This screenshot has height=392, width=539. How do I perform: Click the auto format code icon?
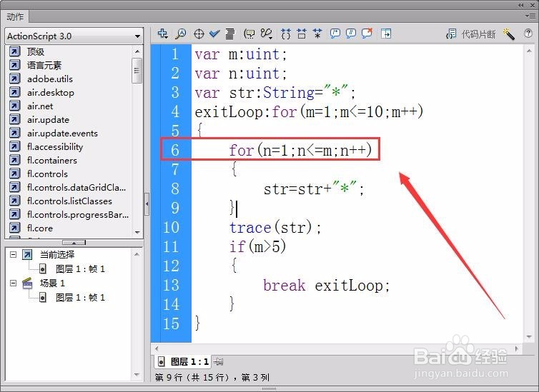coord(230,34)
